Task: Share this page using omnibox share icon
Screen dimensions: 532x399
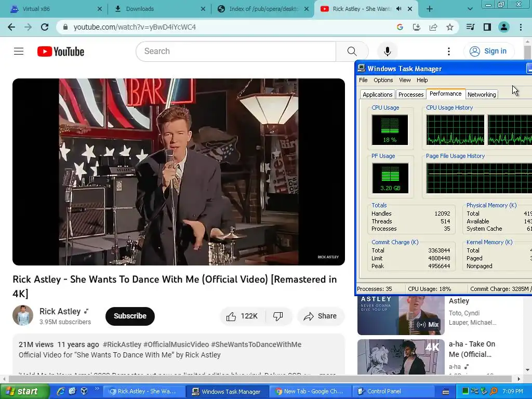Action: pyautogui.click(x=433, y=27)
